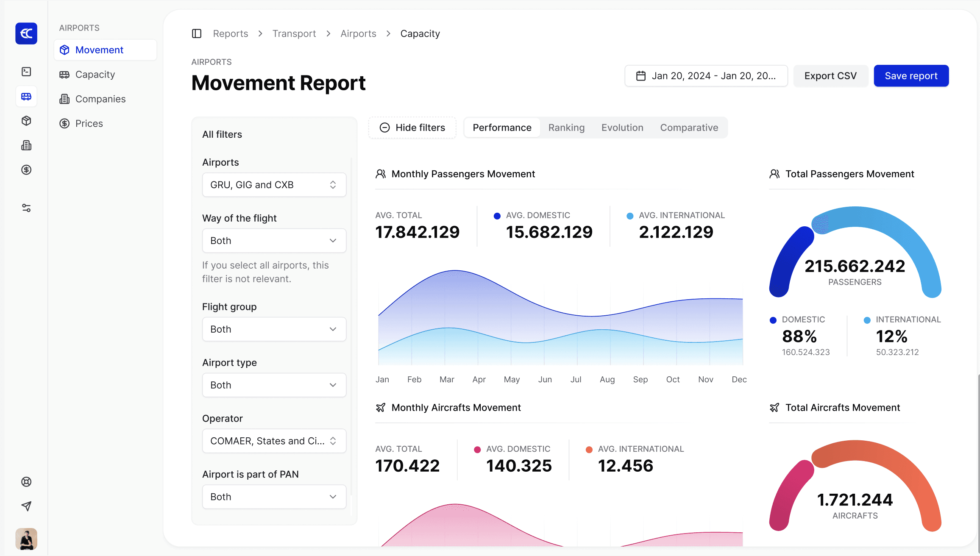Click the Save report button
The image size is (980, 556).
click(x=911, y=76)
